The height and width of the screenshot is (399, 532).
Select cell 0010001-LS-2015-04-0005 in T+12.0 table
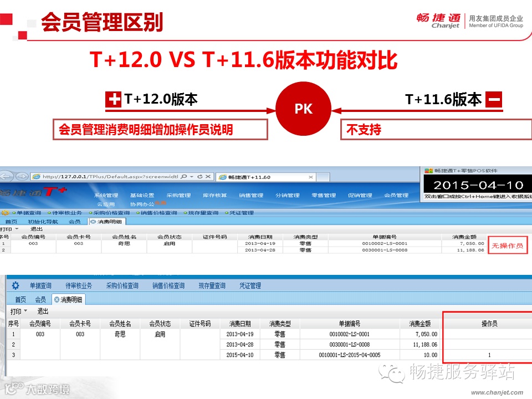pyautogui.click(x=350, y=355)
